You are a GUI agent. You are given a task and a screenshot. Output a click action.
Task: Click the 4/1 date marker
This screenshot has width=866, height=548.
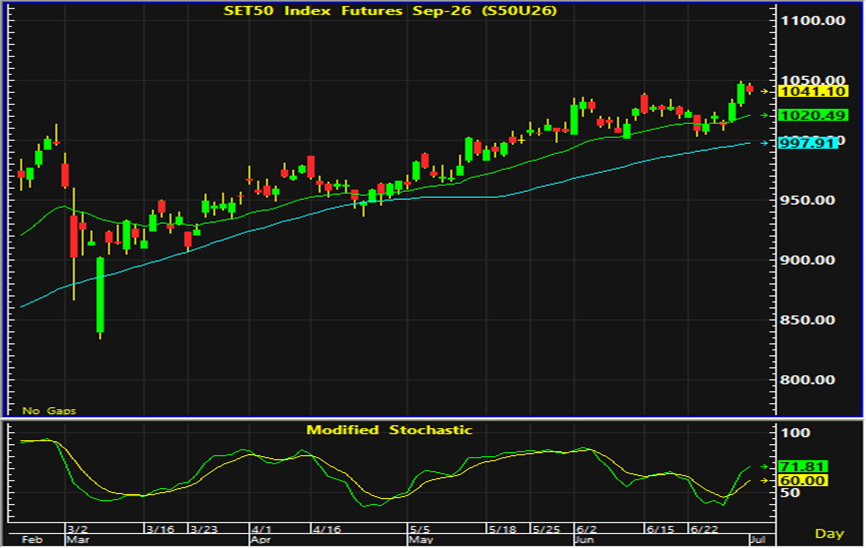(261, 529)
